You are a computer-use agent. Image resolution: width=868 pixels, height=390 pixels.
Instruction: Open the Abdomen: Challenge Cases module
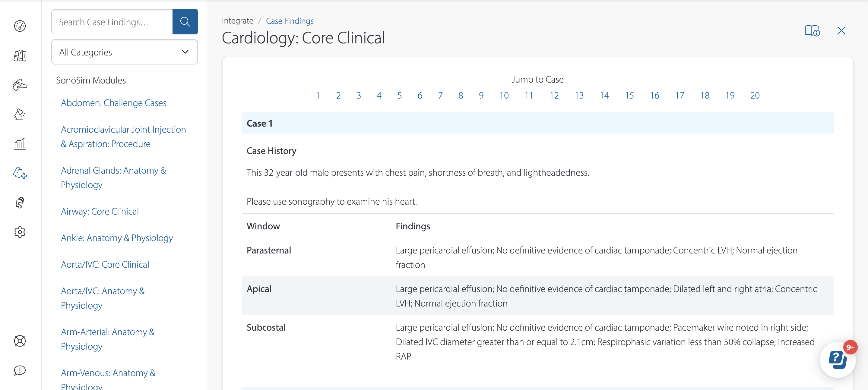[x=114, y=103]
